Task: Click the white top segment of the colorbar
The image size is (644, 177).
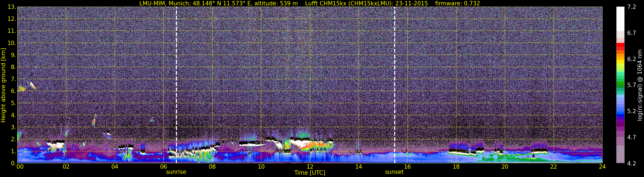Action: pos(620,19)
